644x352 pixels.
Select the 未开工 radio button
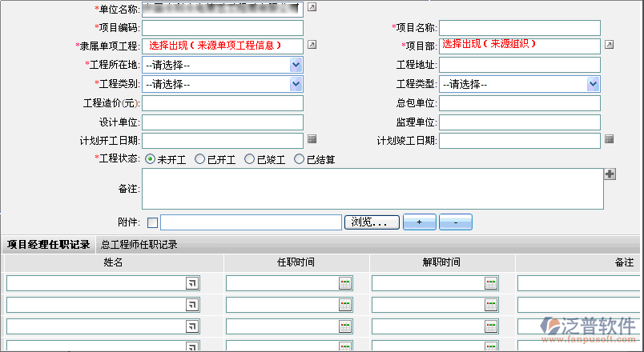(x=151, y=159)
